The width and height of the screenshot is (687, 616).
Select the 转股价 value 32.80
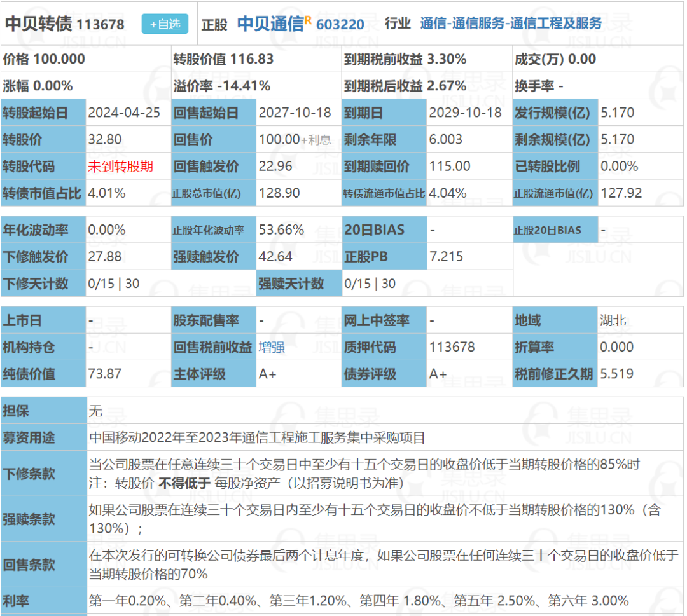click(x=105, y=140)
